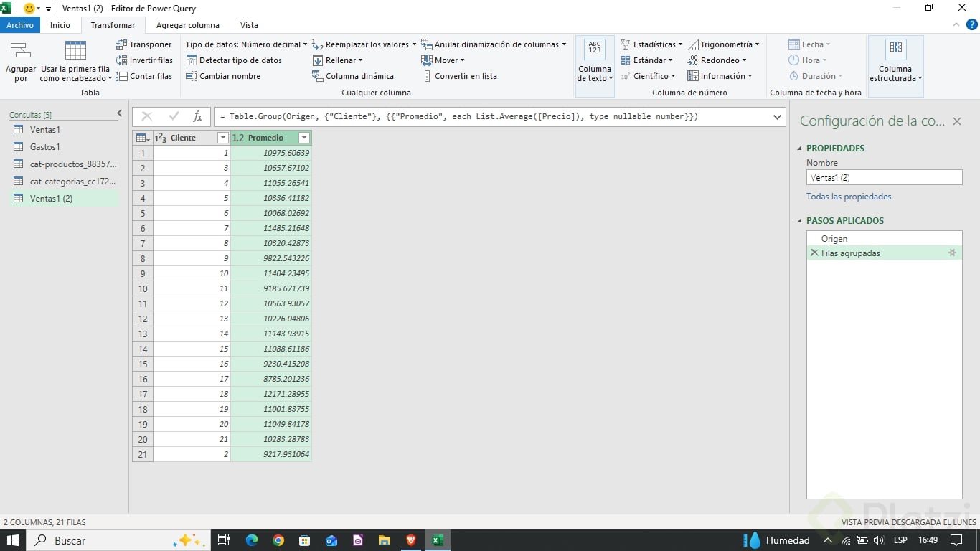This screenshot has height=551, width=980.
Task: Select the Ventas1 (2) query
Action: coord(64,199)
